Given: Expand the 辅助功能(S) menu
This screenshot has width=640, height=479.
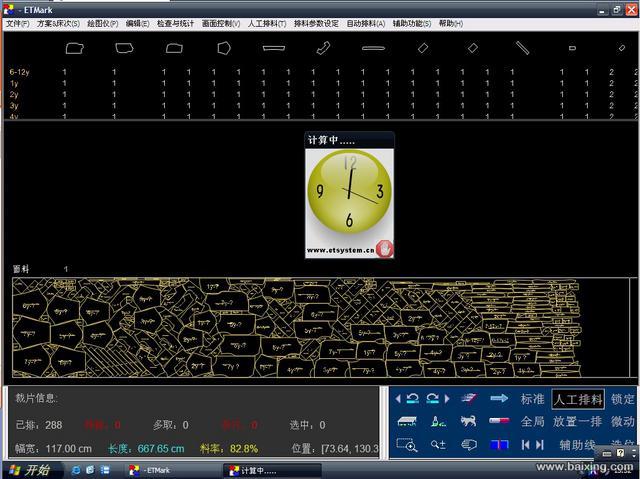Looking at the screenshot, I should (412, 23).
